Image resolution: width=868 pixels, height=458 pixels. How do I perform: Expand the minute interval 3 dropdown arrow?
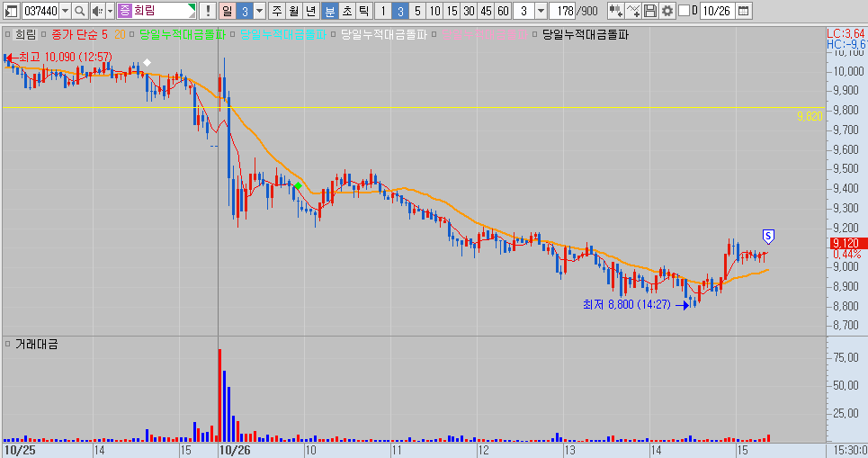coord(541,11)
